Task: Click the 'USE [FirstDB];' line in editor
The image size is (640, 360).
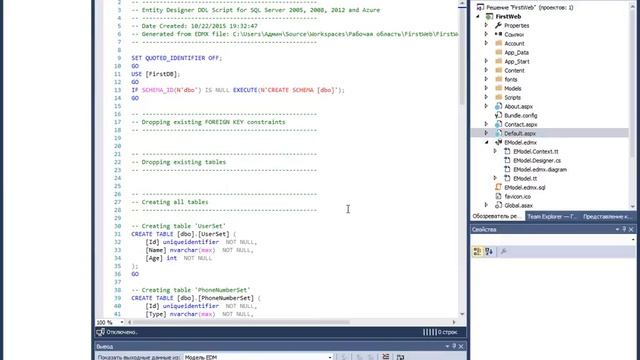Action: pos(156,74)
